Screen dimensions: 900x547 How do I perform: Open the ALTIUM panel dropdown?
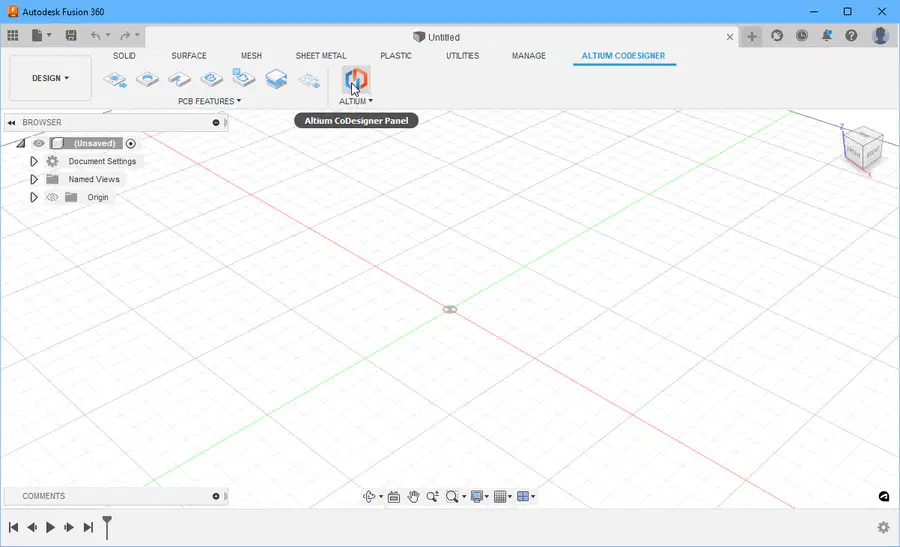(x=356, y=101)
